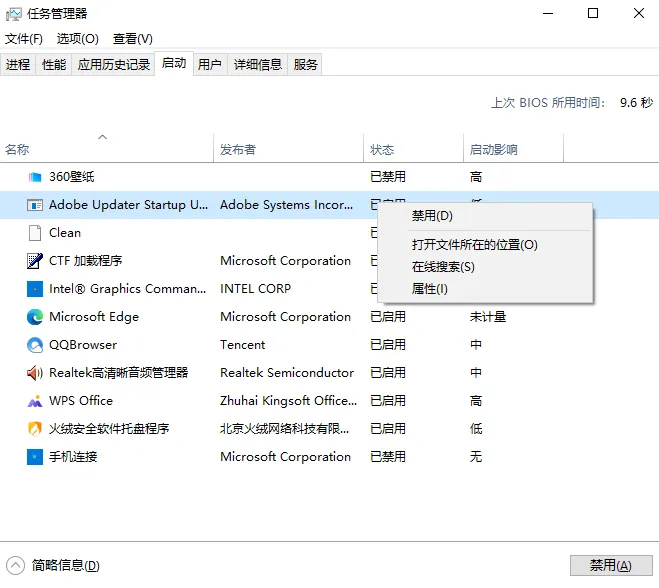Select the 启动 tab
The width and height of the screenshot is (659, 588).
point(174,63)
